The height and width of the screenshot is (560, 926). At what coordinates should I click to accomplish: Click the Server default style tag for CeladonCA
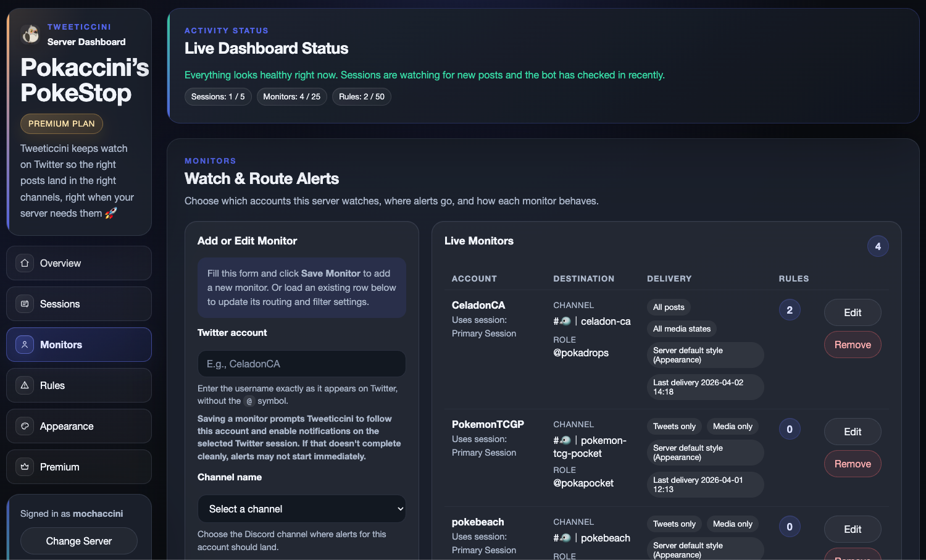pyautogui.click(x=706, y=355)
